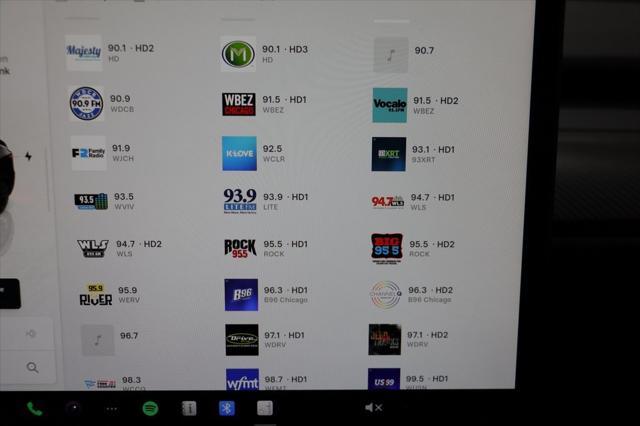Tap the lightning bolt charge icon
The width and height of the screenshot is (640, 426).
28,156
